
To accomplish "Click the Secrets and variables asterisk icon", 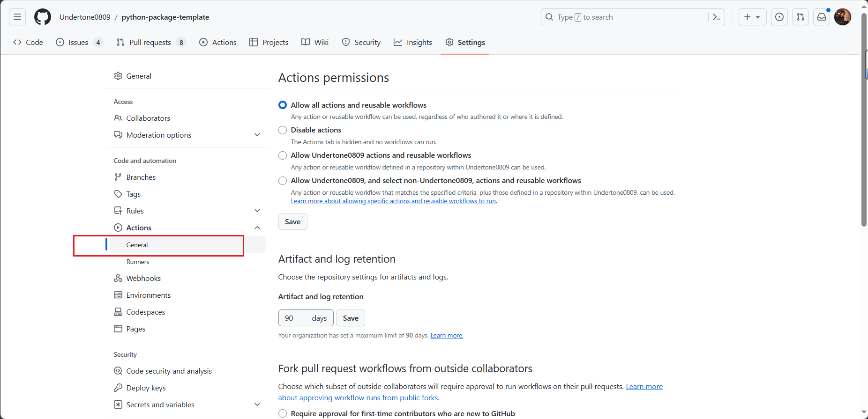I will (118, 404).
